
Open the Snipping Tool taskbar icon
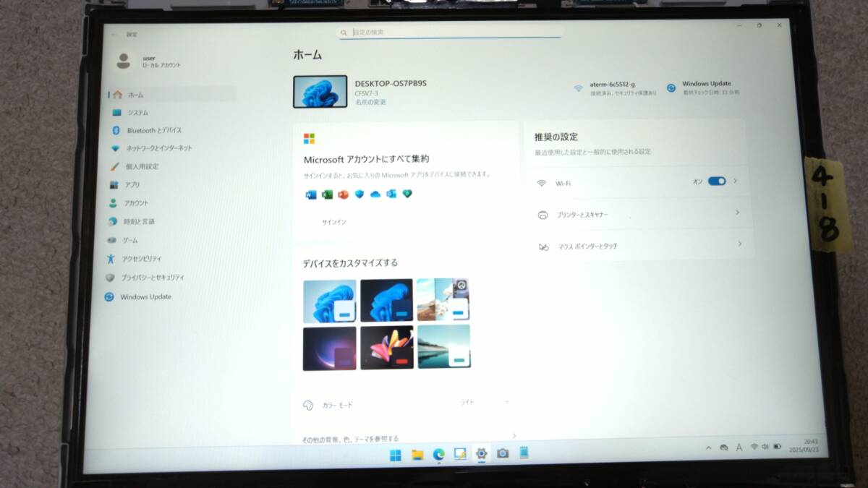pos(459,454)
